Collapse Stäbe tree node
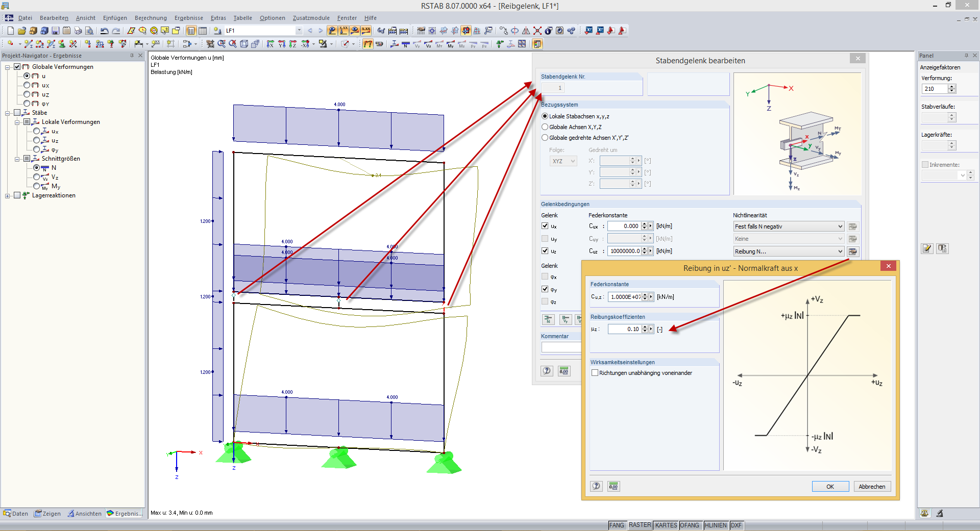 [8, 113]
